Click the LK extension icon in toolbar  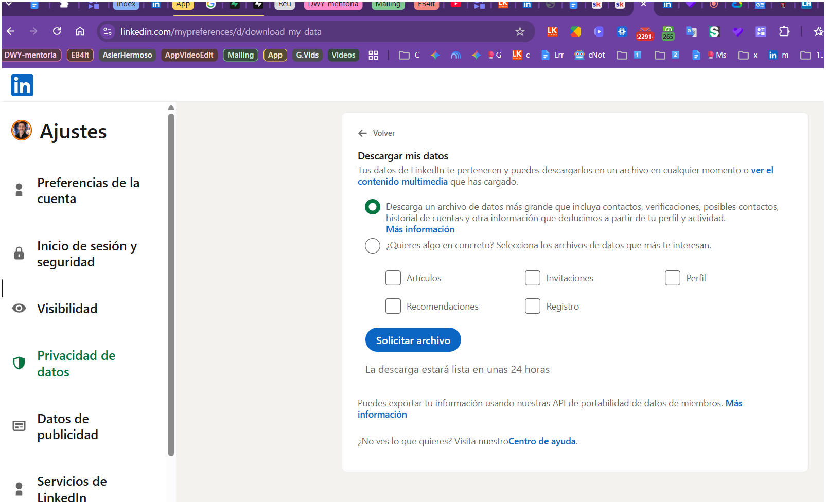click(552, 31)
